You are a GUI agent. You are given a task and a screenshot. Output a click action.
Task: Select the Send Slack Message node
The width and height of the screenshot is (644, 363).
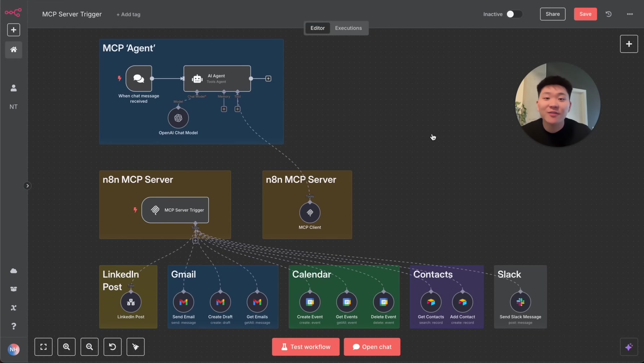coord(520,302)
